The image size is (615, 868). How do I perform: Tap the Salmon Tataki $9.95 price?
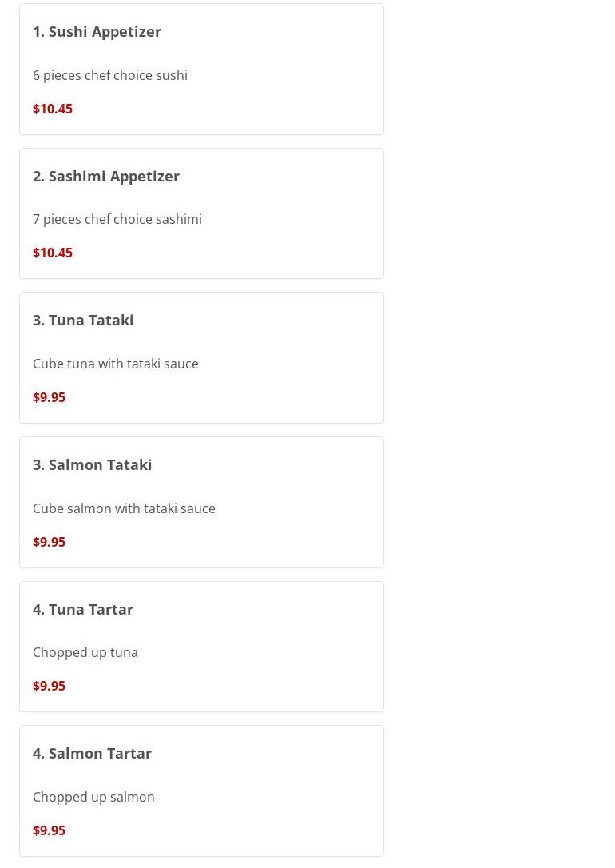click(49, 542)
